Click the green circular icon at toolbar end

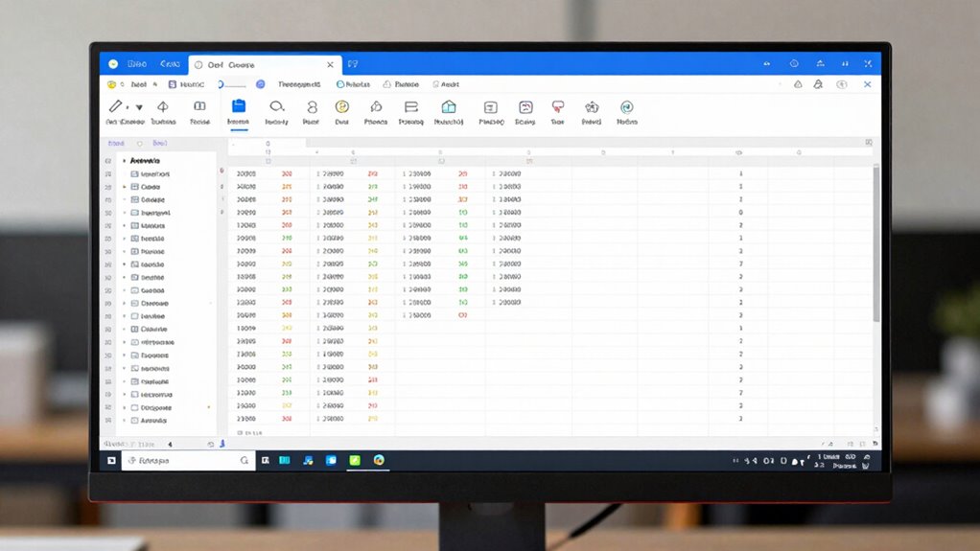coord(626,107)
